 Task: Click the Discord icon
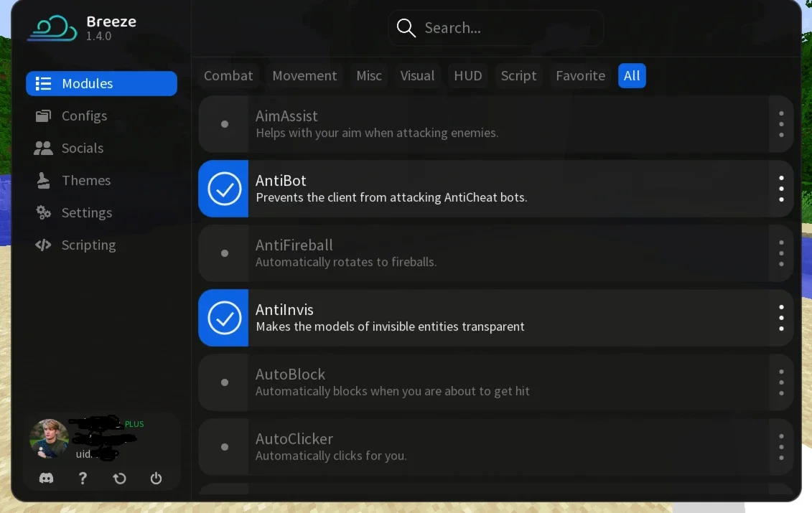(46, 478)
